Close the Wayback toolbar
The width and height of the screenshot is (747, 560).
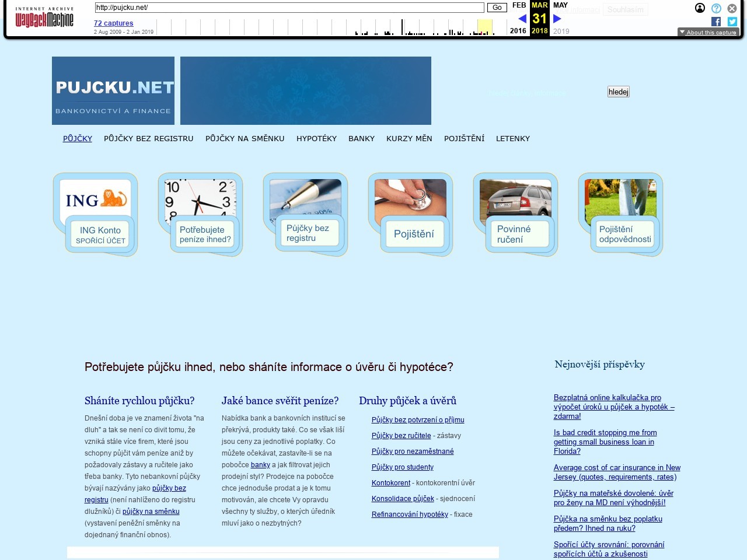732,8
